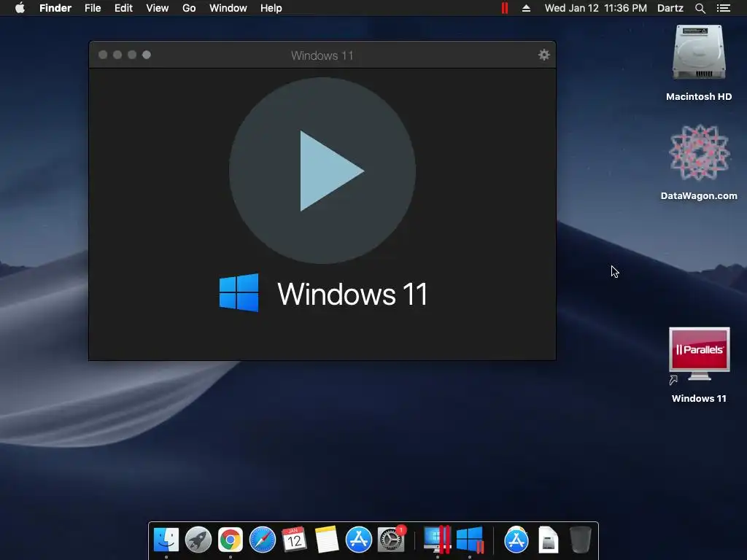Screen dimensions: 747x560
Task: Click the large Windows 11 label in VM
Action: pyautogui.click(x=352, y=293)
